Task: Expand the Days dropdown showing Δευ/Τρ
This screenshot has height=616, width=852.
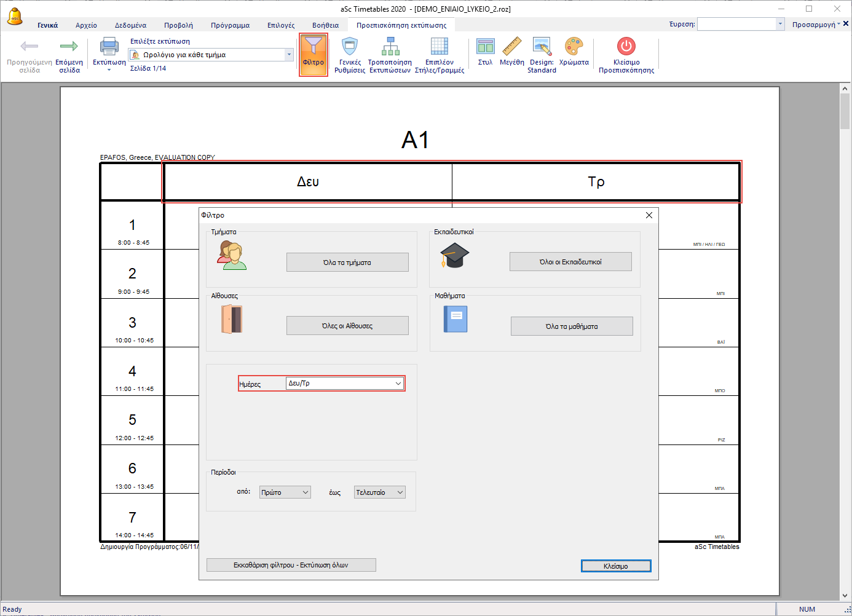Action: (x=398, y=384)
